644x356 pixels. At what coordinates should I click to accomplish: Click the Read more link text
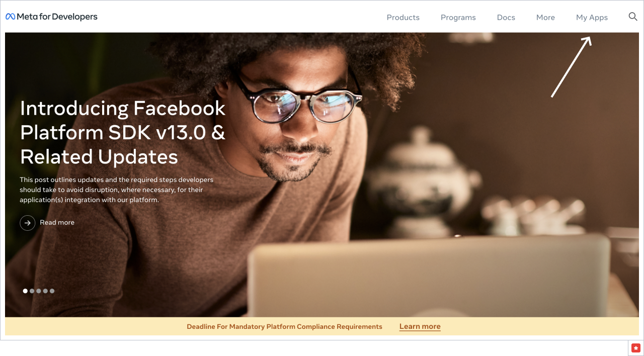57,222
